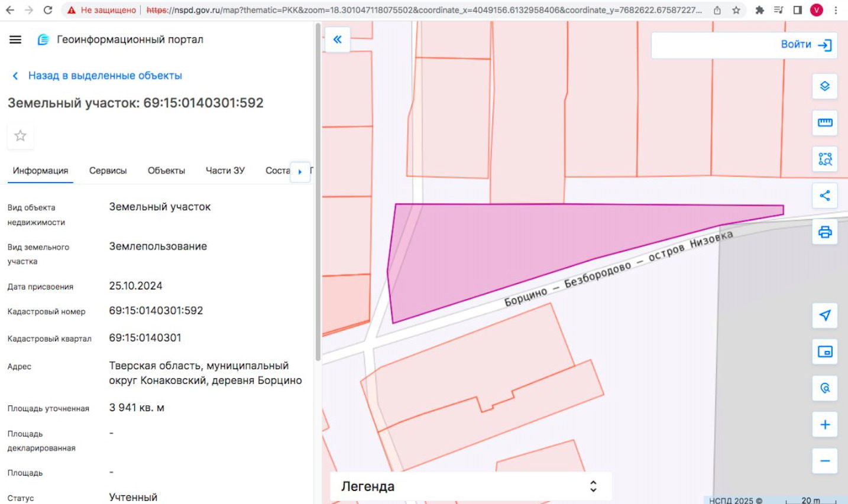Expand the Легенда panel
Viewport: 848px width, 504px height.
pyautogui.click(x=593, y=486)
